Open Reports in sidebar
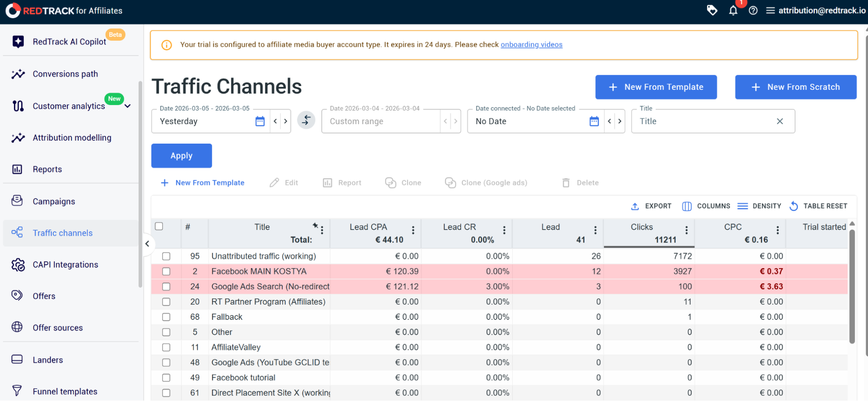 (x=47, y=170)
